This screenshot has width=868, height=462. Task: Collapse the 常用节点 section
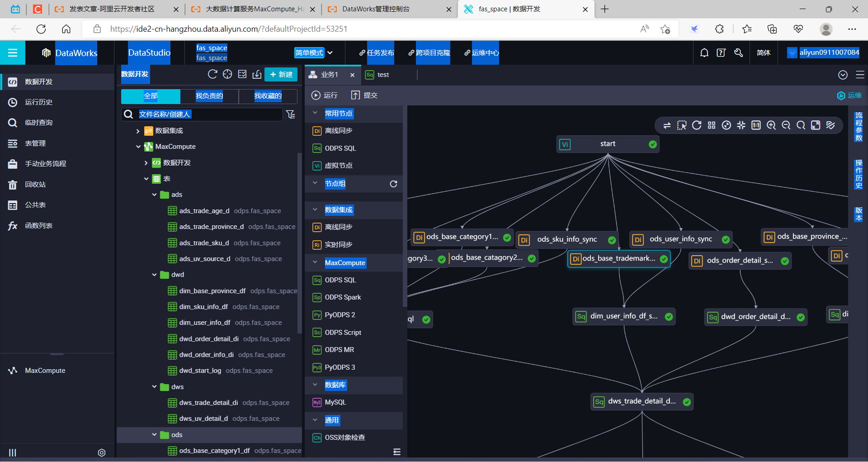pos(315,113)
